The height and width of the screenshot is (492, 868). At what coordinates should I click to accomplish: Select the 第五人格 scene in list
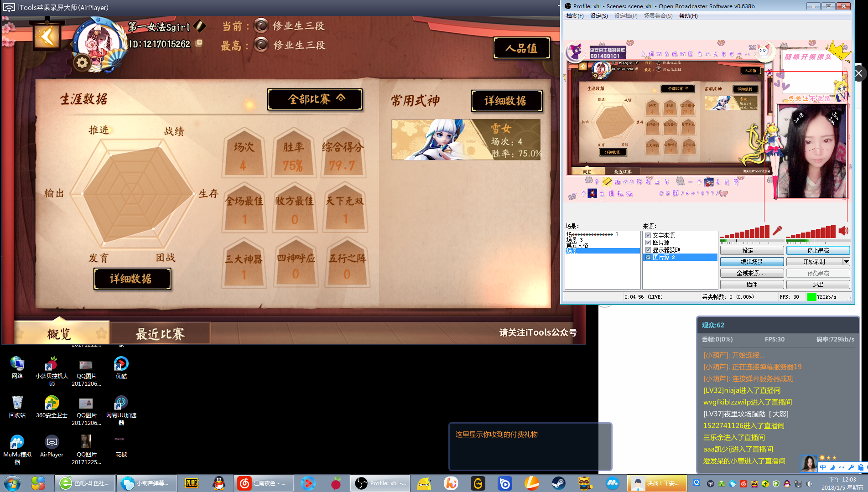tap(577, 245)
